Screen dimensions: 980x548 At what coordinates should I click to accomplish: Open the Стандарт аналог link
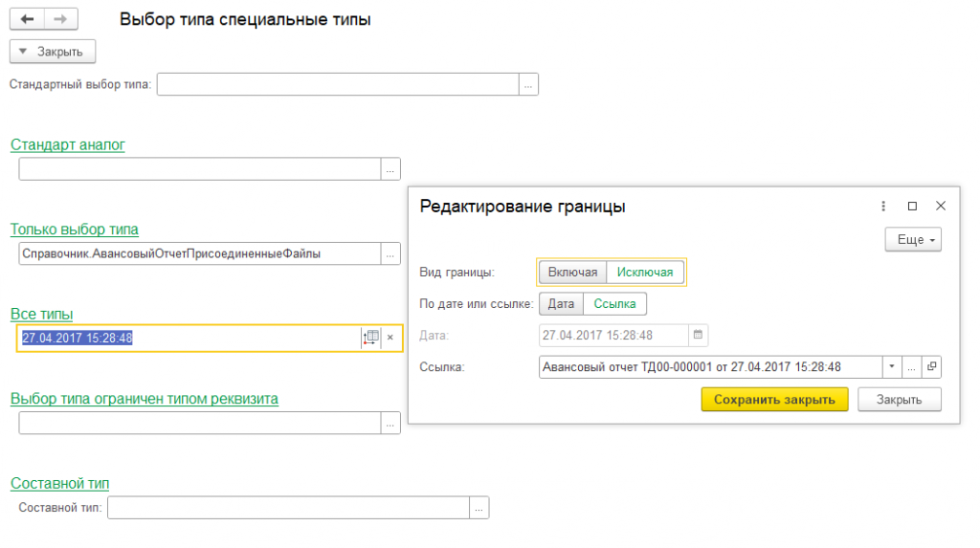68,145
